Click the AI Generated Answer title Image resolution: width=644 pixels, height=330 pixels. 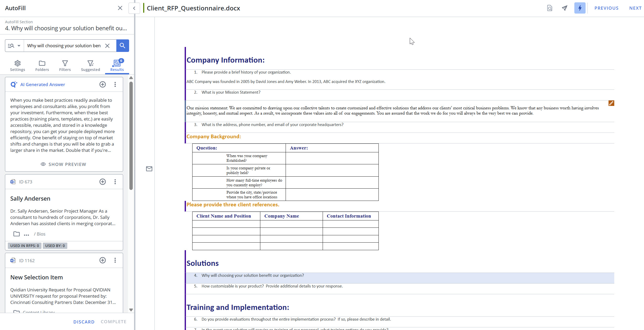tap(43, 85)
